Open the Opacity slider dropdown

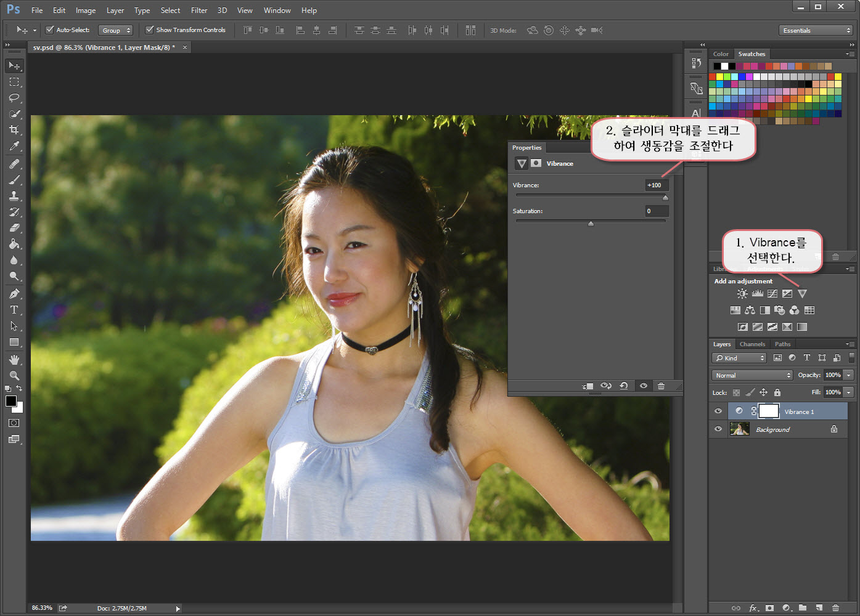pos(849,375)
